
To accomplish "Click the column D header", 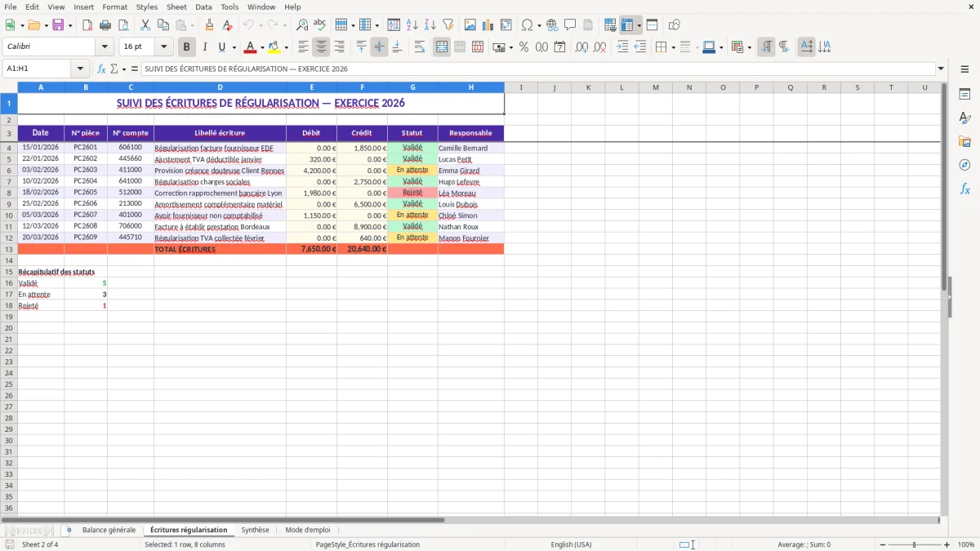I will tap(220, 87).
